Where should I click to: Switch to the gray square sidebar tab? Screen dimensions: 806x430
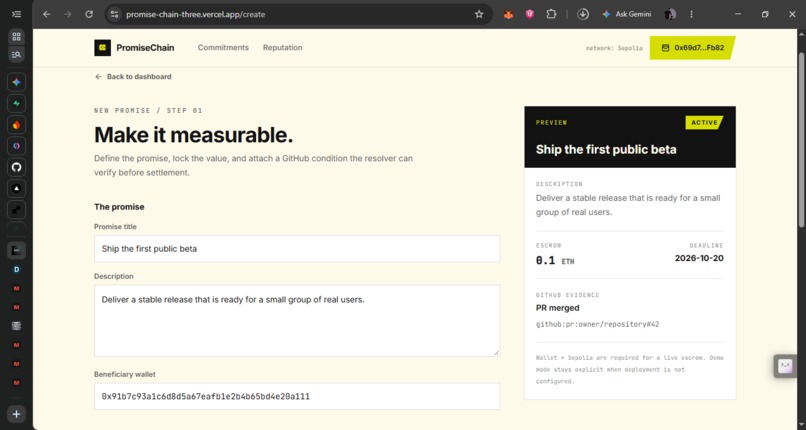16,326
